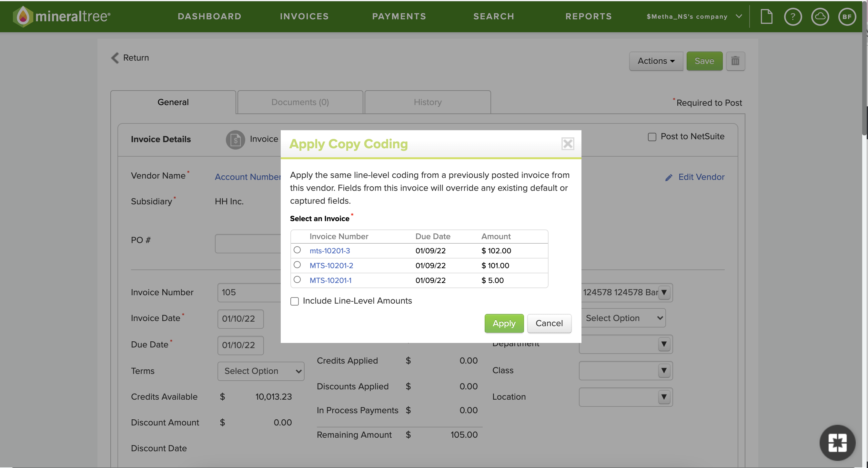Expand the Actions dropdown

656,61
